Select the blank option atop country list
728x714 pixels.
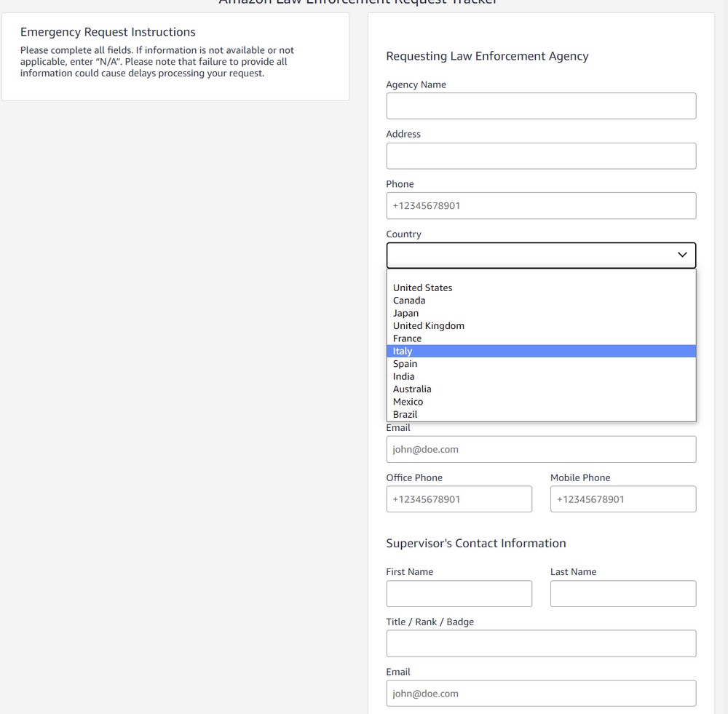541,276
